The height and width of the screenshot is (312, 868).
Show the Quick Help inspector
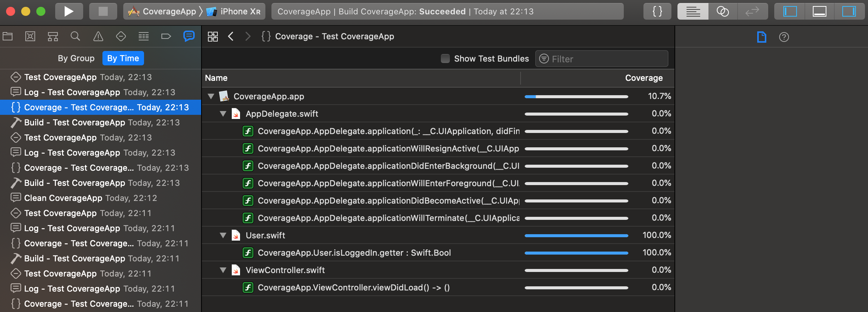pos(784,37)
